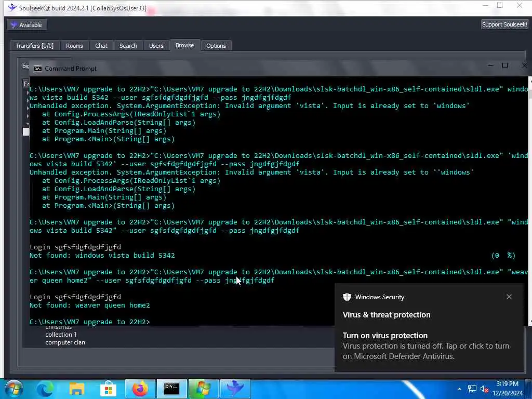Switch to Command Prompt taskbar icon
Image resolution: width=532 pixels, height=399 pixels.
point(171,389)
